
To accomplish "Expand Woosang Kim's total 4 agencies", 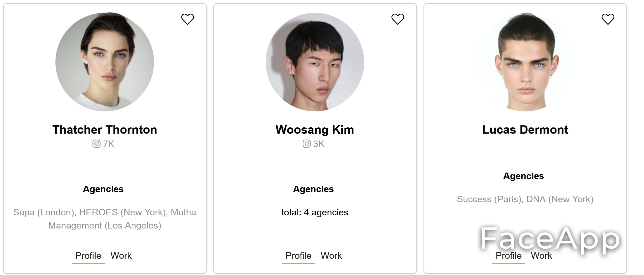I will pos(315,212).
